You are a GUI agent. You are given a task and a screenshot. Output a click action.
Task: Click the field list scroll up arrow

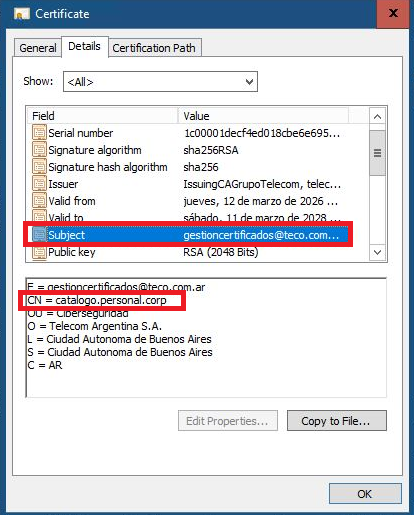(377, 117)
